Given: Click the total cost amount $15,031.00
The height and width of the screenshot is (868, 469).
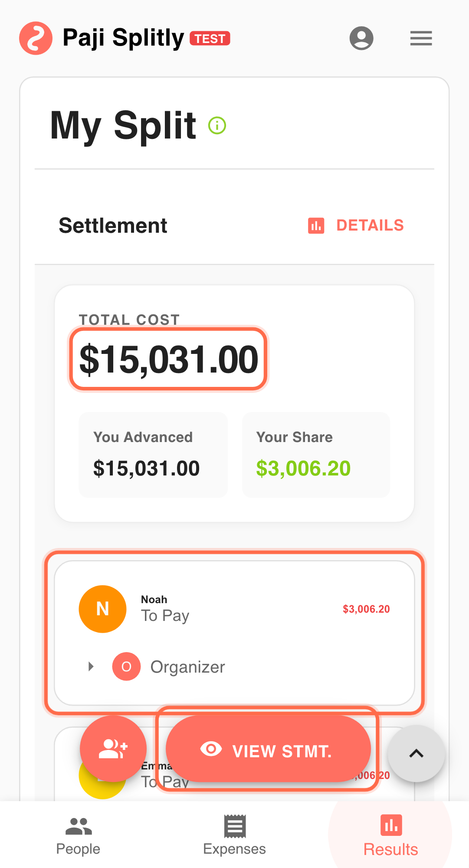Looking at the screenshot, I should click(x=169, y=360).
